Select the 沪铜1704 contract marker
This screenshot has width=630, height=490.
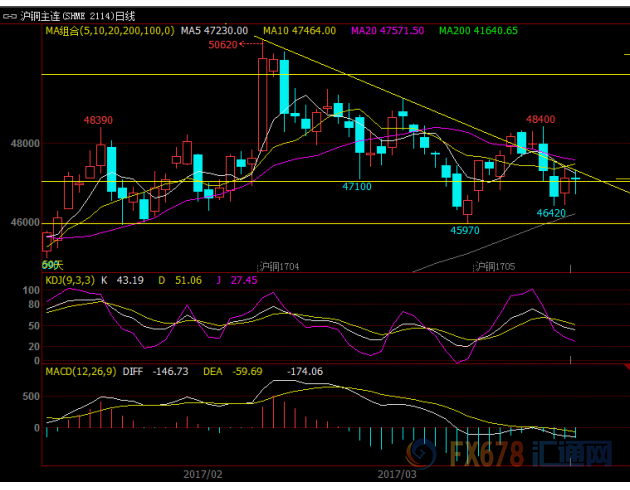(x=279, y=266)
